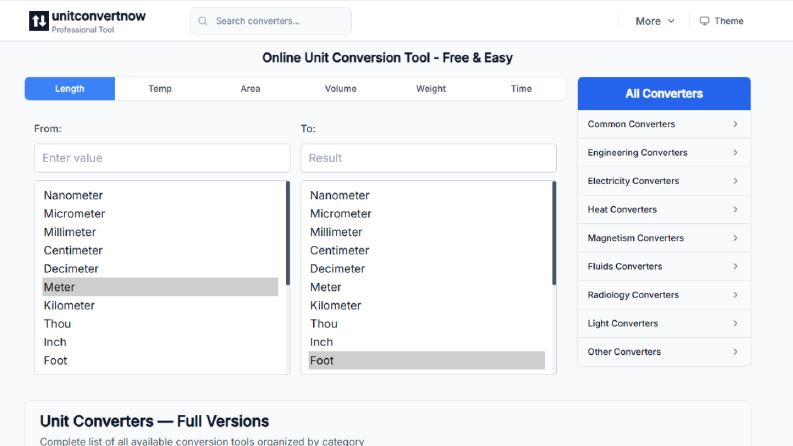Expand Light Converters chevron arrow
This screenshot has height=446, width=793.
pyautogui.click(x=735, y=323)
